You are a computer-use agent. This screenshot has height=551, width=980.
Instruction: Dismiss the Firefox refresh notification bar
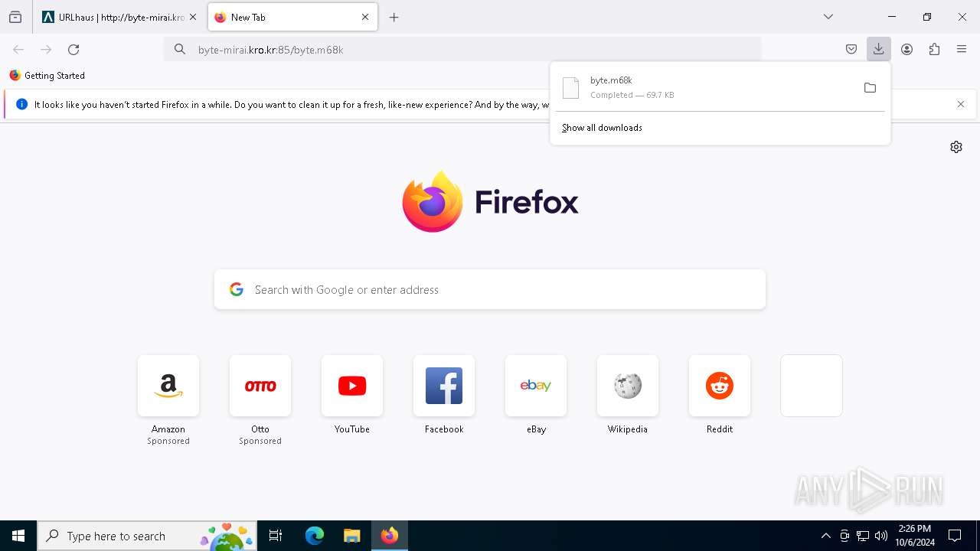[x=961, y=104]
